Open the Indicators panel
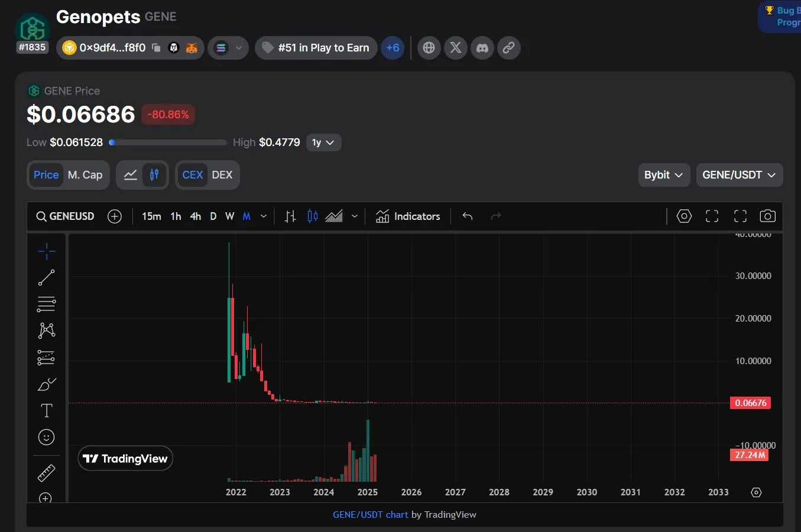801x532 pixels. [x=408, y=216]
